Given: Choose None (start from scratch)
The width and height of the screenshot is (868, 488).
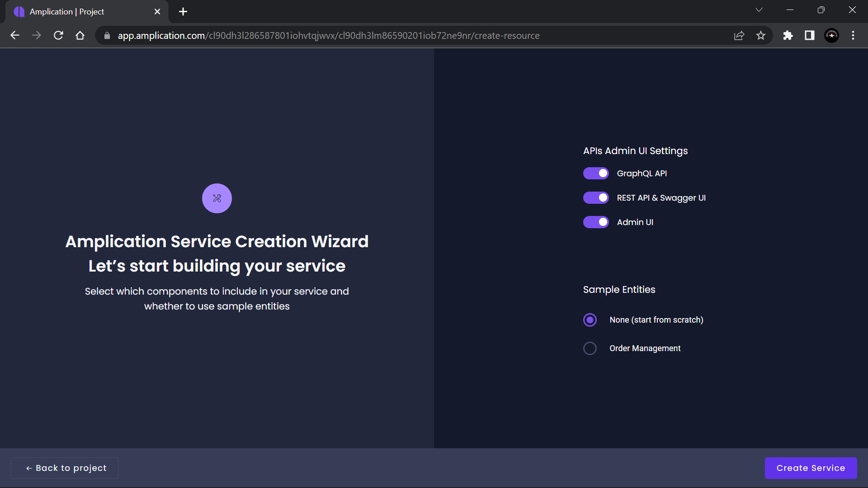Looking at the screenshot, I should pyautogui.click(x=590, y=319).
